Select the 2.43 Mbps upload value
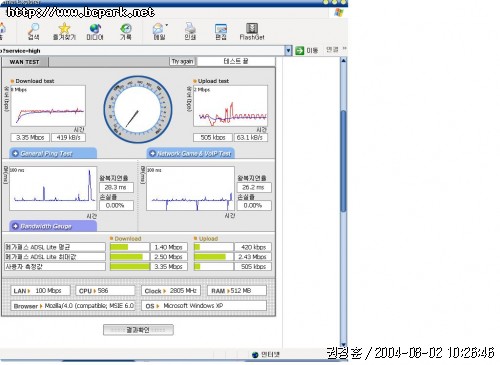 (x=253, y=257)
